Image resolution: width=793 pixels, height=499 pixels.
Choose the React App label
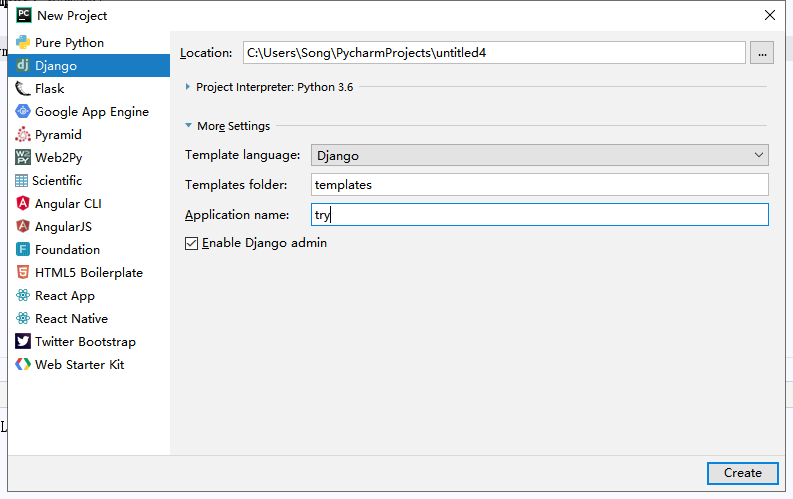(x=65, y=296)
